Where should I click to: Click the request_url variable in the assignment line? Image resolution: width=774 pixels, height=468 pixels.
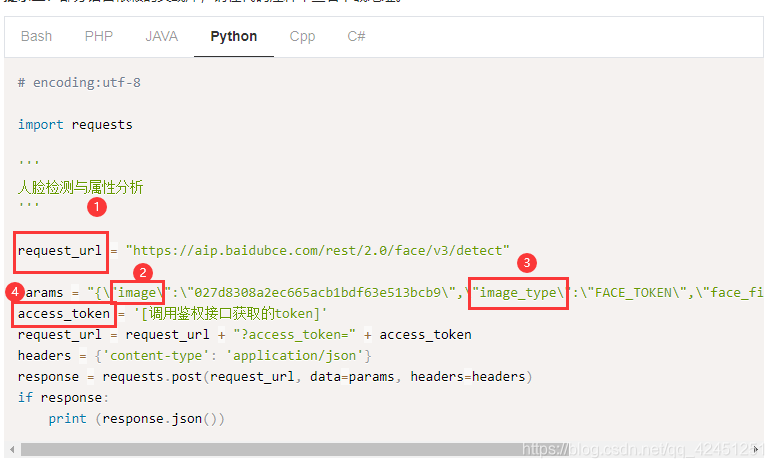coord(60,251)
